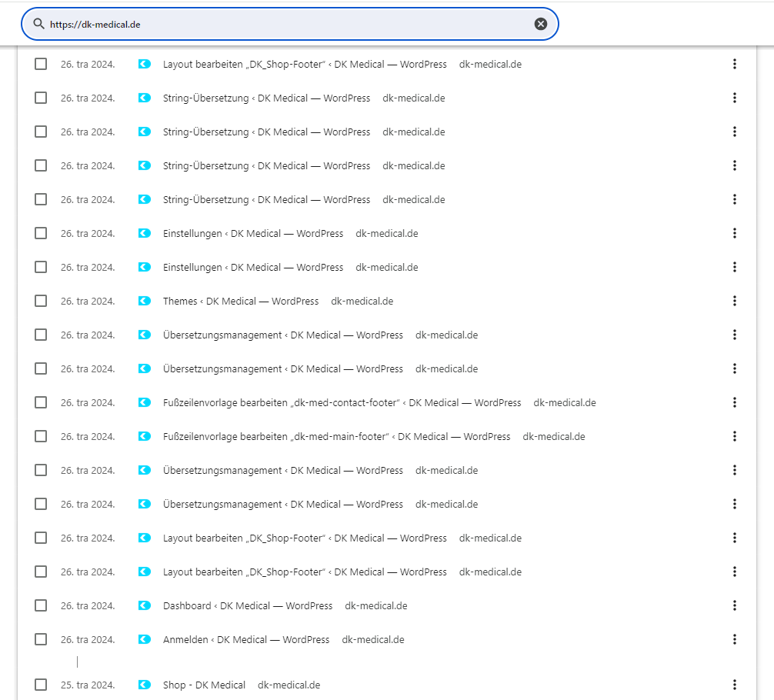Image resolution: width=774 pixels, height=700 pixels.
Task: Open three-dot menu of Layout bearbeiten row above Dashboard
Action: [735, 572]
